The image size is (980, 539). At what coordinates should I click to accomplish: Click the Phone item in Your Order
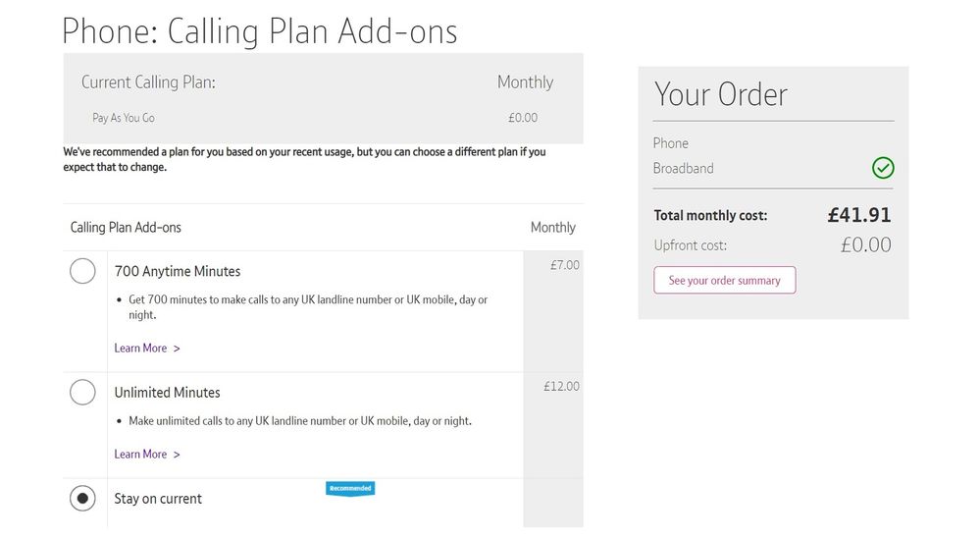(x=671, y=143)
